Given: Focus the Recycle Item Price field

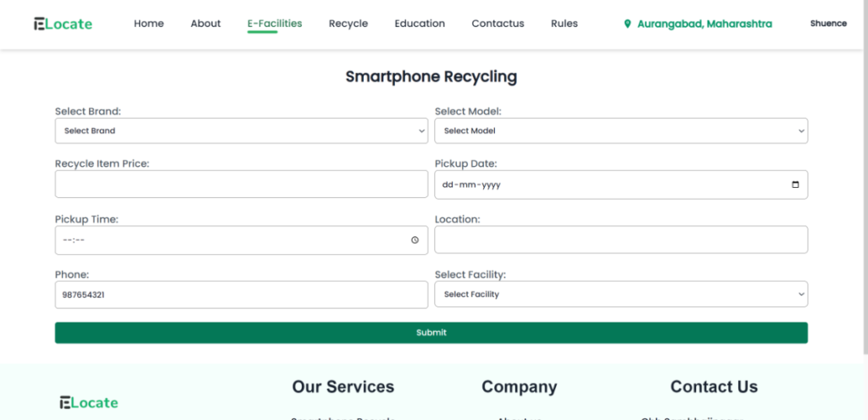Looking at the screenshot, I should [242, 184].
